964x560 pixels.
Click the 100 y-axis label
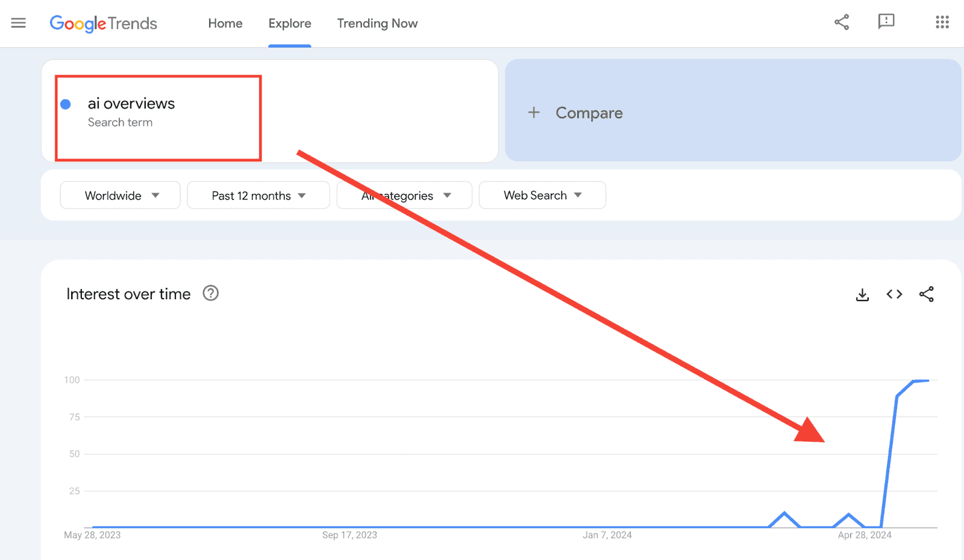click(x=72, y=380)
